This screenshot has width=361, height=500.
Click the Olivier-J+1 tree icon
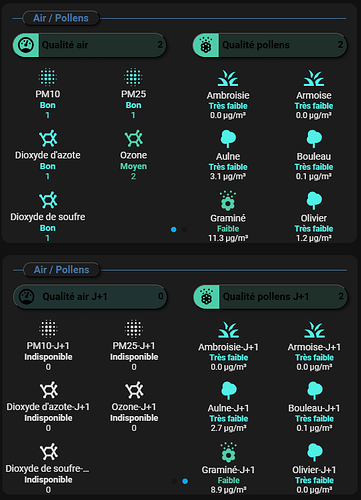(x=314, y=452)
